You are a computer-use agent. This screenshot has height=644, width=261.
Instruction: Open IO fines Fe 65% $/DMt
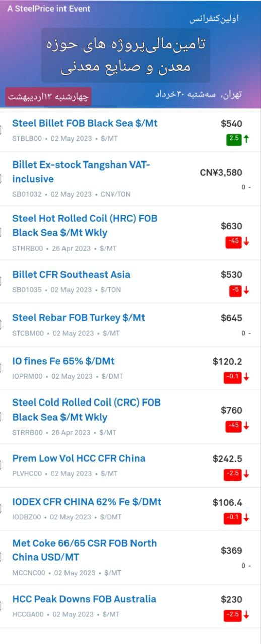point(63,361)
